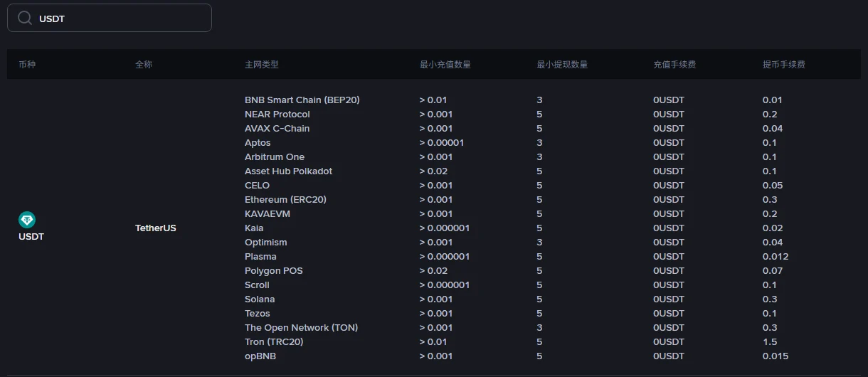Focus the USDT search input field
This screenshot has height=377, width=868.
point(110,18)
